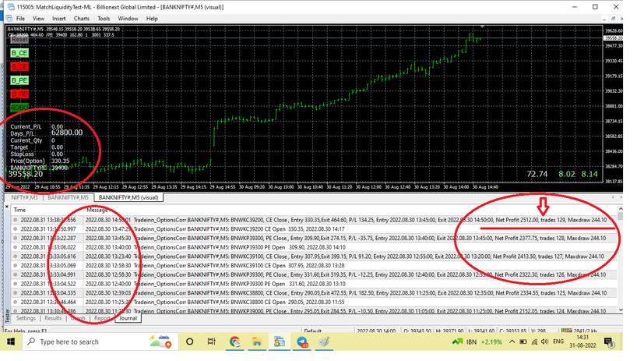Select journal row BNWKP39300 PE Open 309.90

tap(314, 247)
